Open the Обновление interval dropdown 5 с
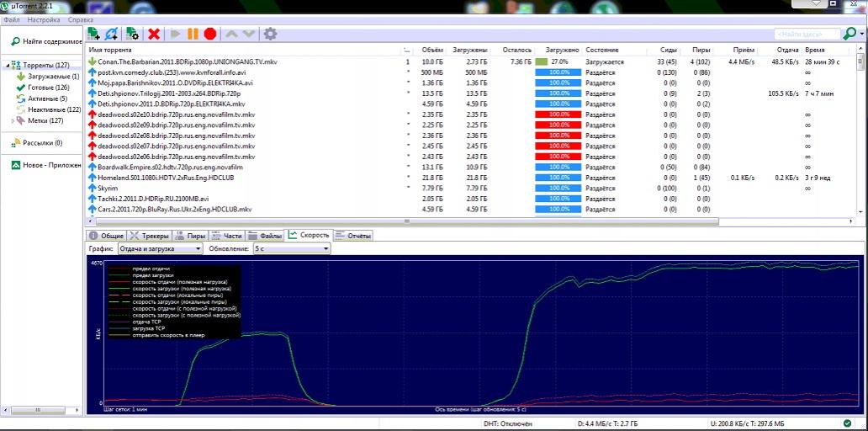Screen dimensions: 868x431 point(292,249)
